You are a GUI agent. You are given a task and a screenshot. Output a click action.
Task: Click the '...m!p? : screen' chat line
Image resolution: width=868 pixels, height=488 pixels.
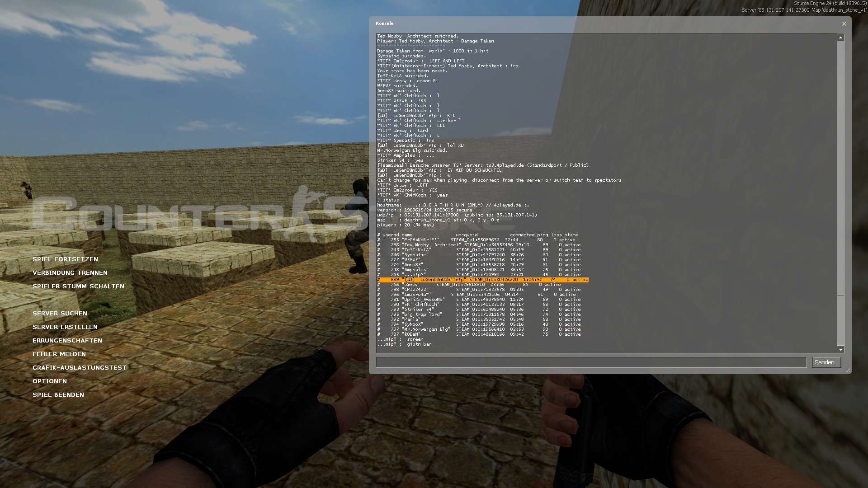click(400, 339)
